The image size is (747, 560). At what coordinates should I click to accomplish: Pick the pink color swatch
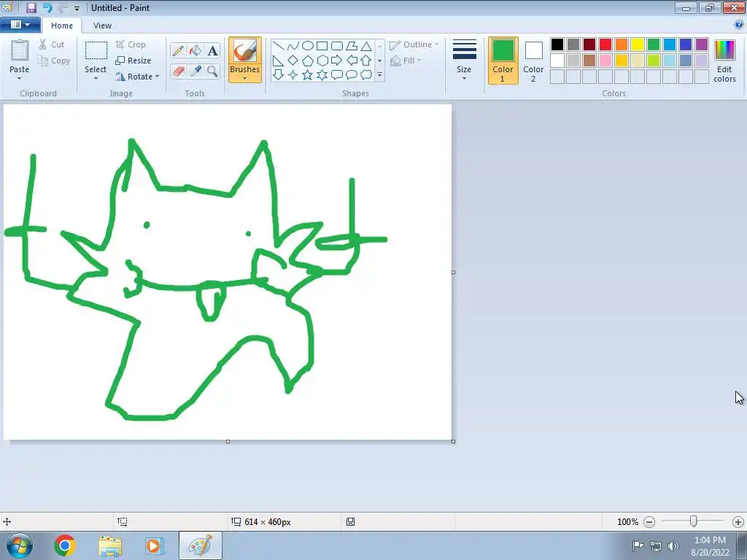[605, 61]
